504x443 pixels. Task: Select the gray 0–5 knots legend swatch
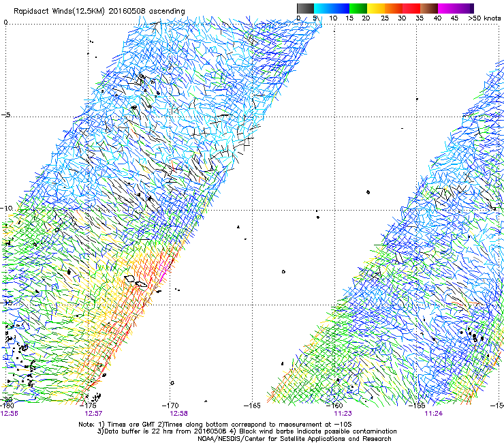click(x=306, y=8)
